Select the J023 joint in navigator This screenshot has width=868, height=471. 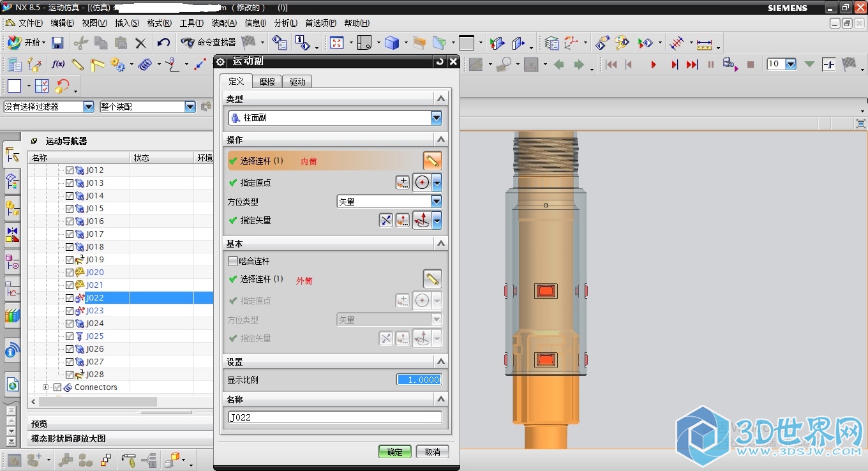pos(94,311)
